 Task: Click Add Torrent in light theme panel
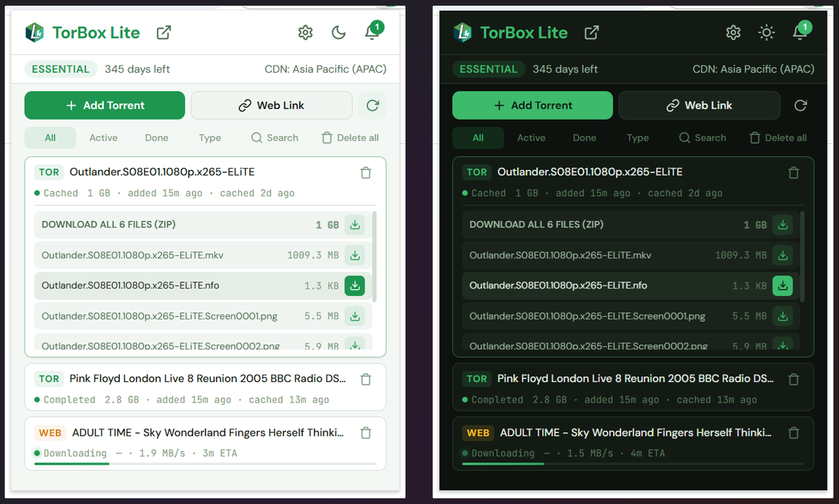click(105, 106)
